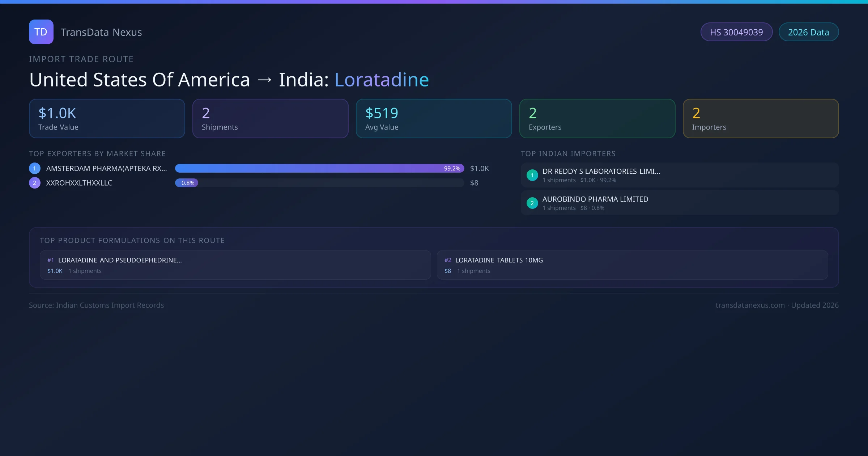This screenshot has width=868, height=456.
Task: Select the Importers stat card
Action: (x=761, y=118)
